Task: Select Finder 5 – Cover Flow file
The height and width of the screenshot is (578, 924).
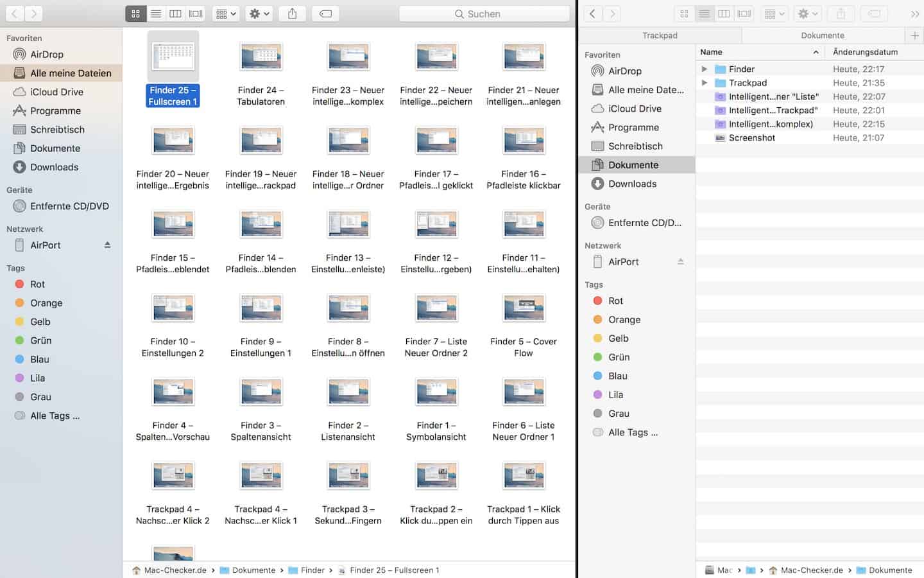Action: 524,325
